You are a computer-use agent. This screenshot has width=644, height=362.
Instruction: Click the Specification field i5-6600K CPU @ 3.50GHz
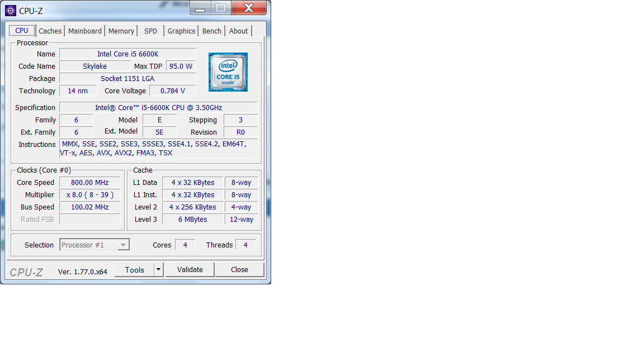(159, 107)
